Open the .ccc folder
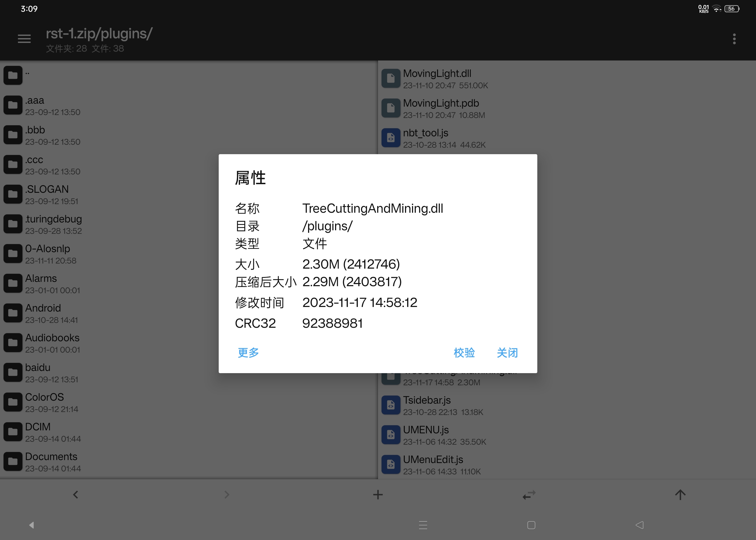The height and width of the screenshot is (540, 756). [x=189, y=165]
